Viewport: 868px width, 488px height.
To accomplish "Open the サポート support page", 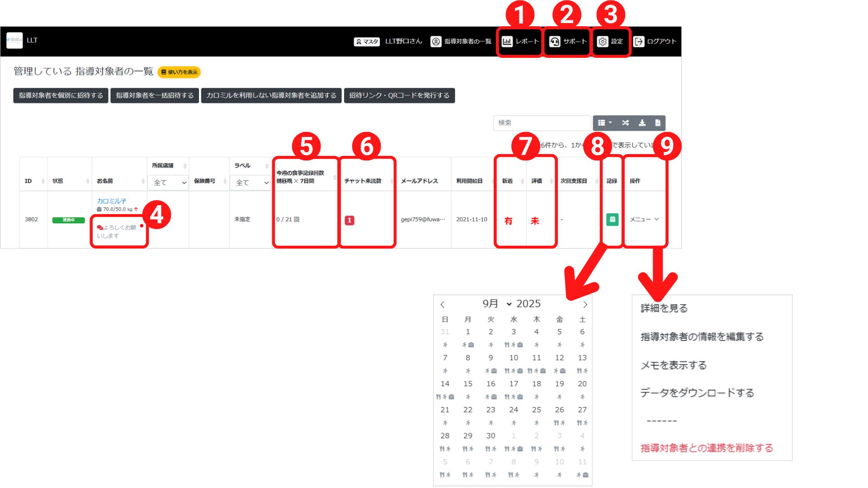I will pos(568,42).
